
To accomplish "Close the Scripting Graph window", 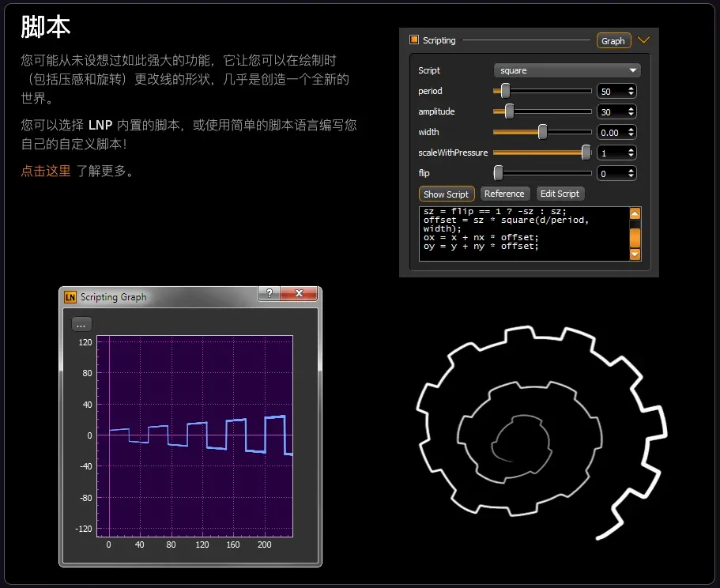I will 299,293.
